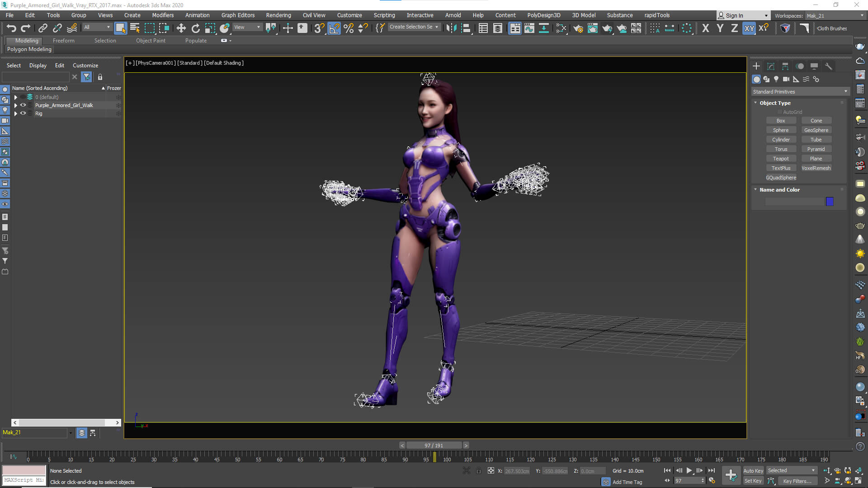Choose the Lights category icon
The height and width of the screenshot is (488, 868).
776,79
